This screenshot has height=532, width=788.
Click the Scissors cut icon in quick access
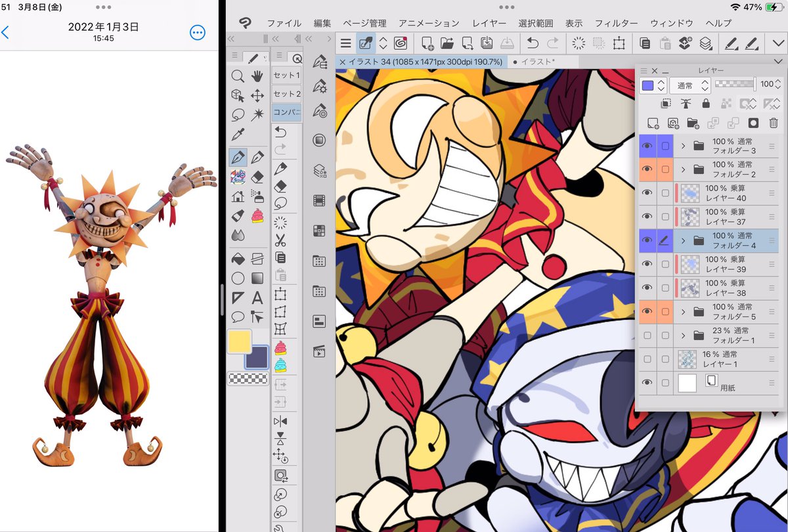coord(280,240)
